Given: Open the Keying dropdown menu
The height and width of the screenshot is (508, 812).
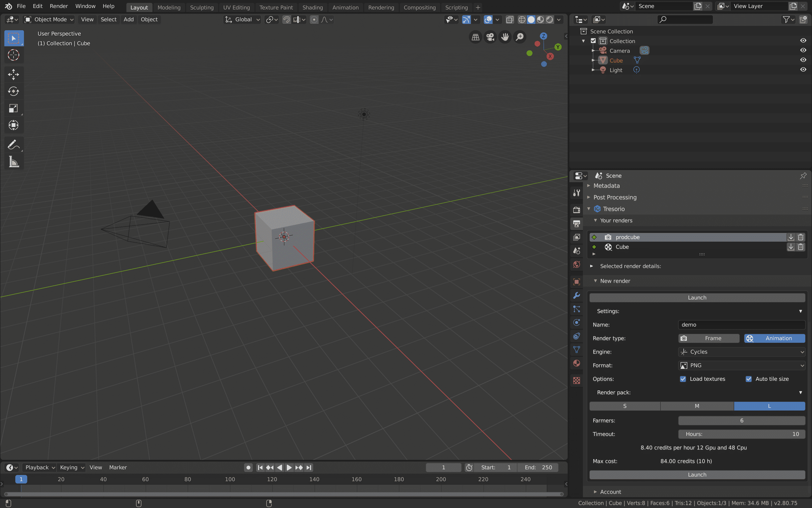Looking at the screenshot, I should point(71,467).
